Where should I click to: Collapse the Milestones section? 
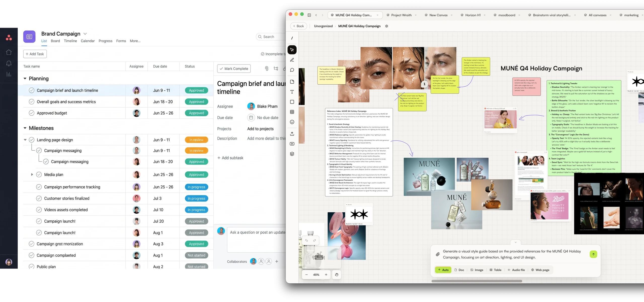(25, 128)
